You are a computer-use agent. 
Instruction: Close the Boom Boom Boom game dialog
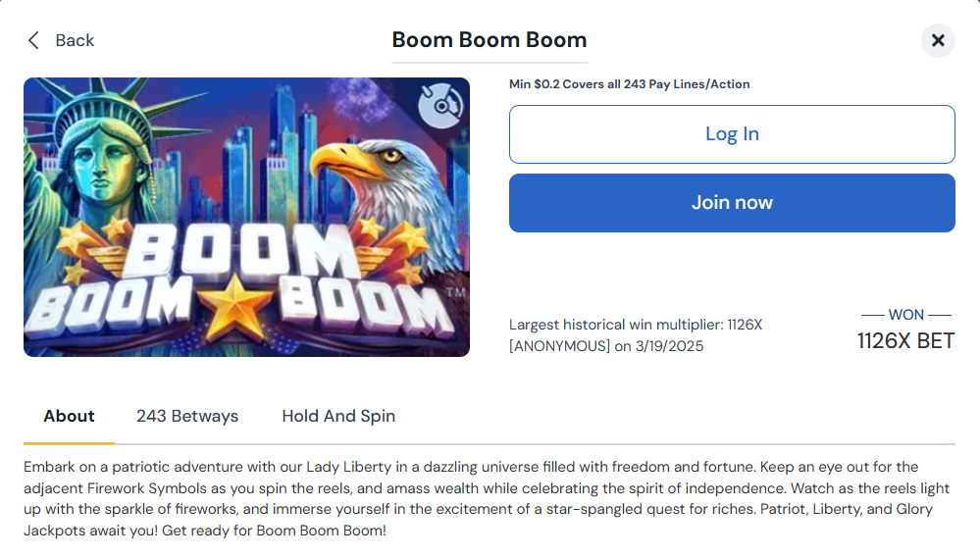click(x=938, y=40)
